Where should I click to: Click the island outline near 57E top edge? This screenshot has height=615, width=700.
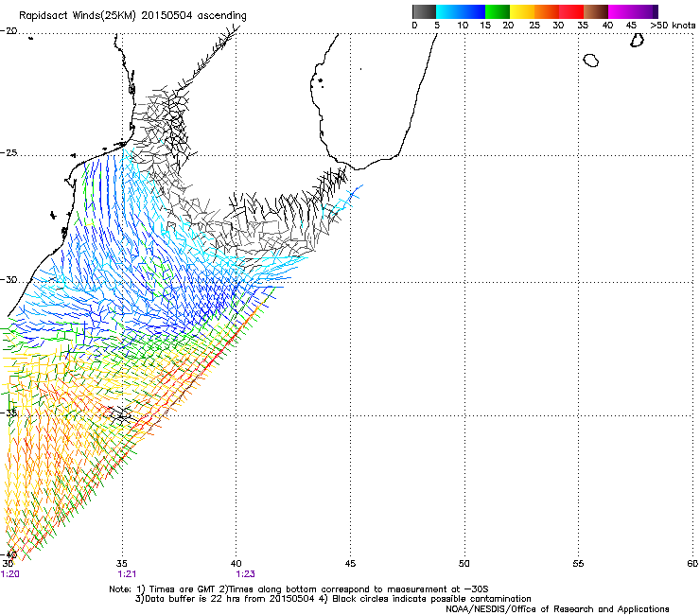coord(637,40)
